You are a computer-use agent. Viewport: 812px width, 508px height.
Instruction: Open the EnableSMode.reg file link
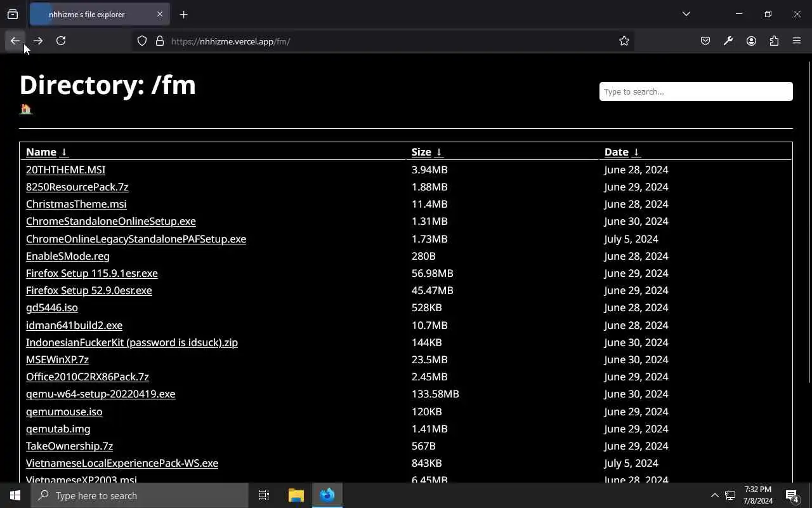pyautogui.click(x=67, y=256)
